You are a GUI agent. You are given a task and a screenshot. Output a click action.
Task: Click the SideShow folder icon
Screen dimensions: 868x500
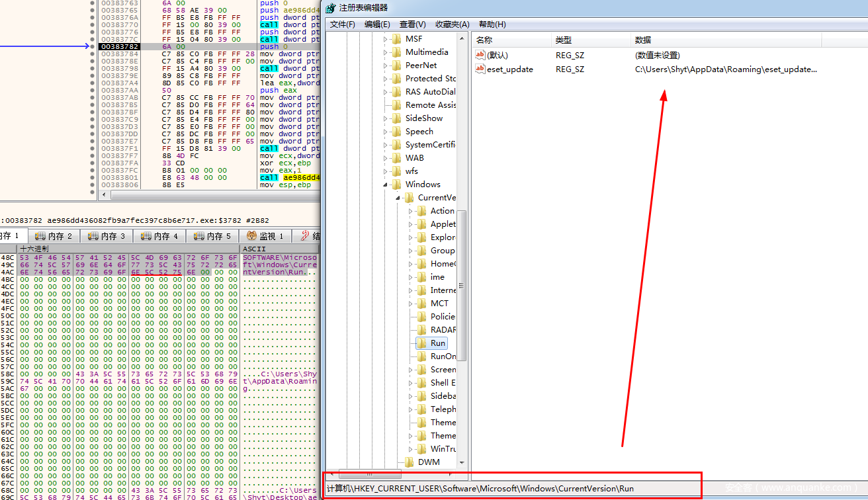(396, 118)
